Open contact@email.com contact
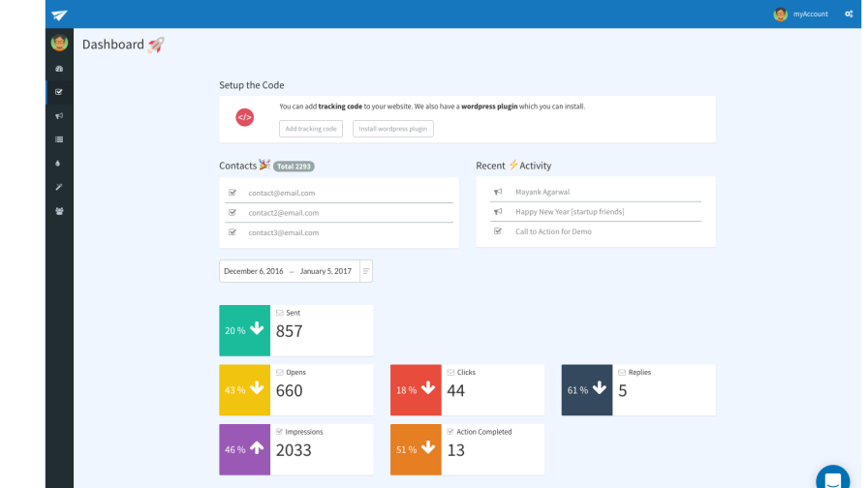 coord(282,193)
